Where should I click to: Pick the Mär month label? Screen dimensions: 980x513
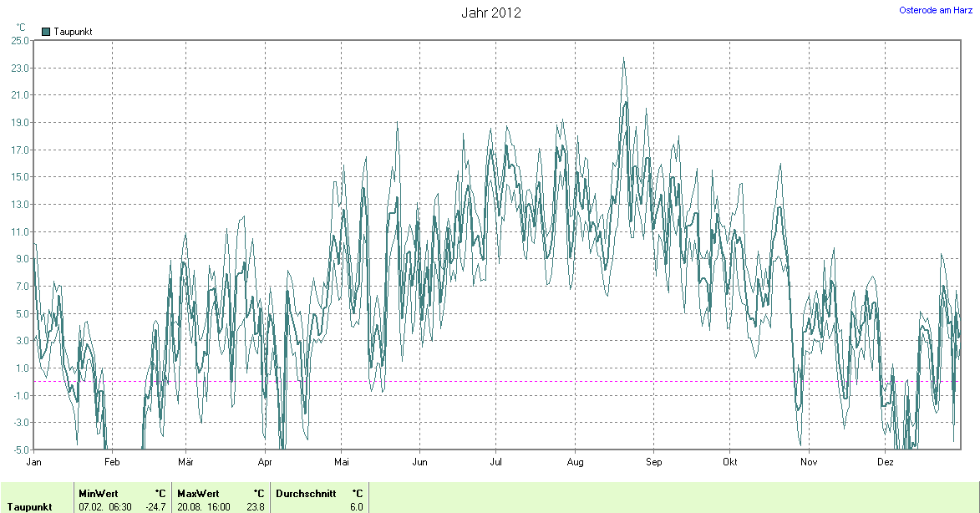click(x=185, y=462)
